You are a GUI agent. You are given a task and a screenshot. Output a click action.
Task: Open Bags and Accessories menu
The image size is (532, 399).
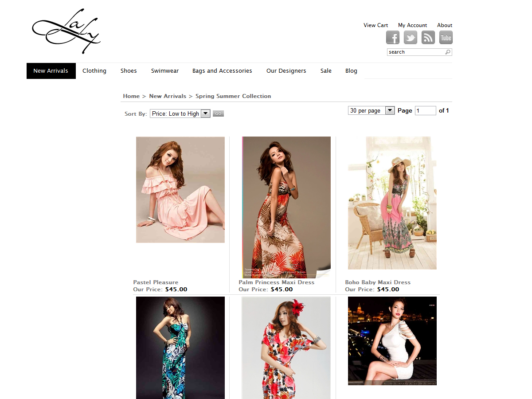point(222,71)
